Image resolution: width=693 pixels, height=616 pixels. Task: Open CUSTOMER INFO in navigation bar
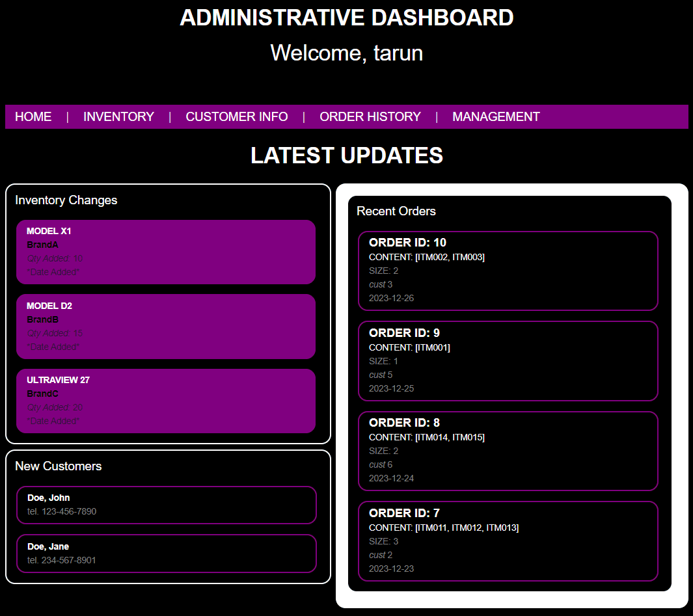pos(237,116)
